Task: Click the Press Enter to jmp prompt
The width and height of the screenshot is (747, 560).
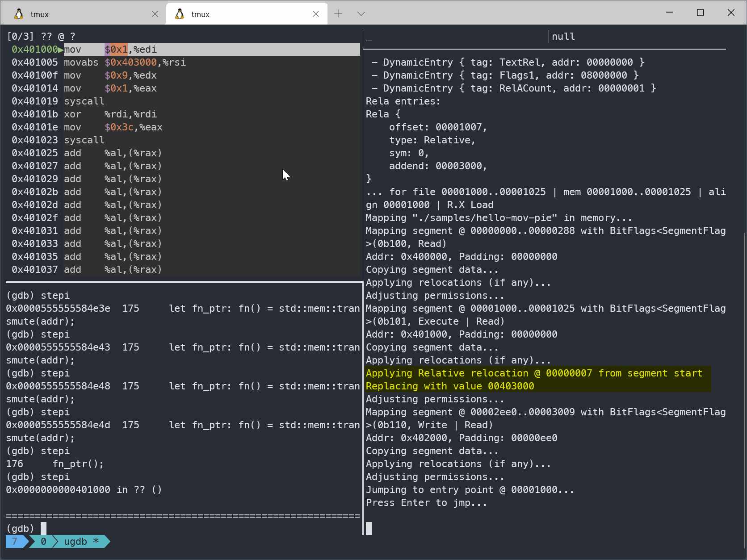Action: (x=426, y=503)
